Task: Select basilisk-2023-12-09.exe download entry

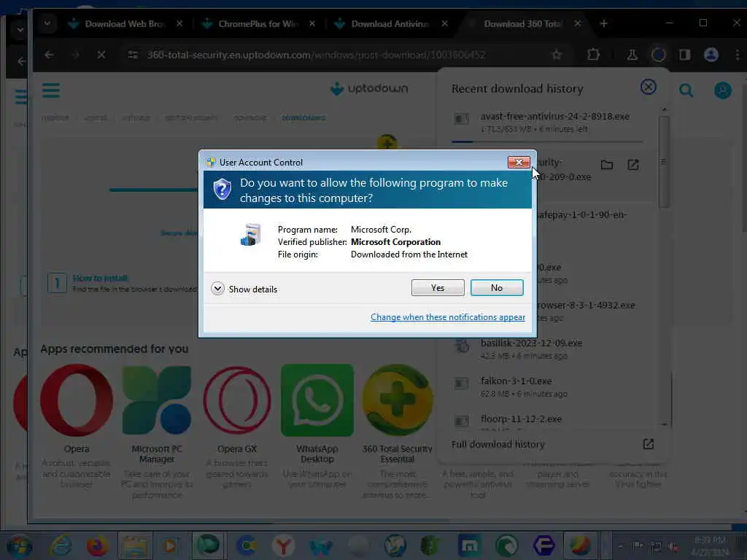Action: tap(547, 349)
